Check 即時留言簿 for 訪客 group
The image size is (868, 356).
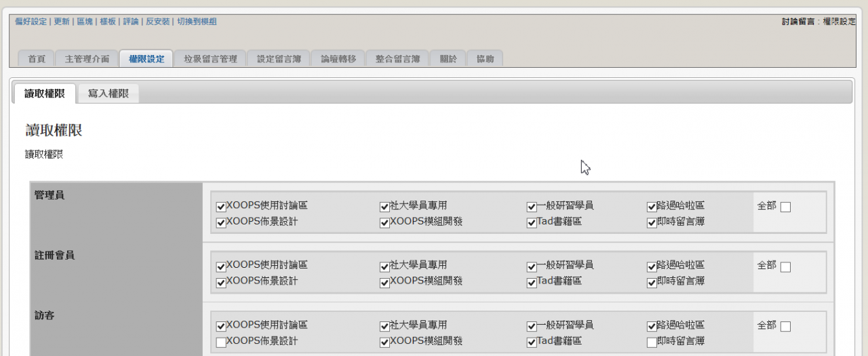pos(652,343)
